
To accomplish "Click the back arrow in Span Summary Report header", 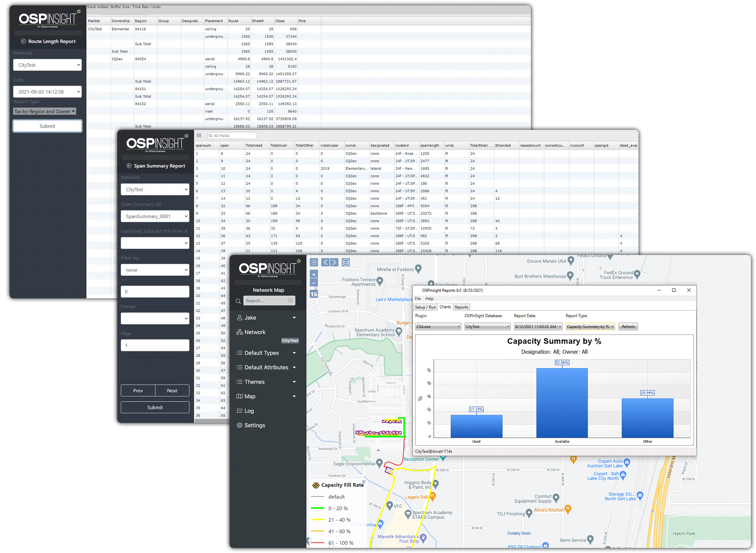I will pos(129,166).
